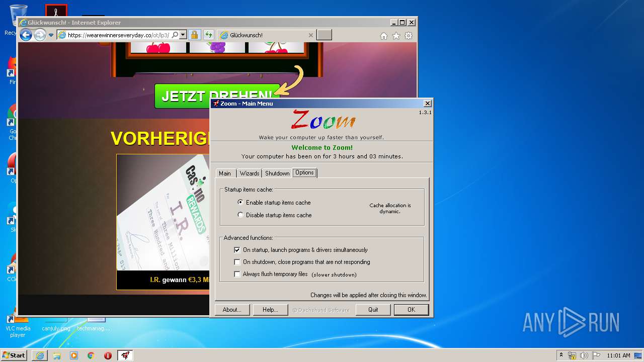Select the Zoom rocket taskbar button
644x362 pixels.
[125, 355]
